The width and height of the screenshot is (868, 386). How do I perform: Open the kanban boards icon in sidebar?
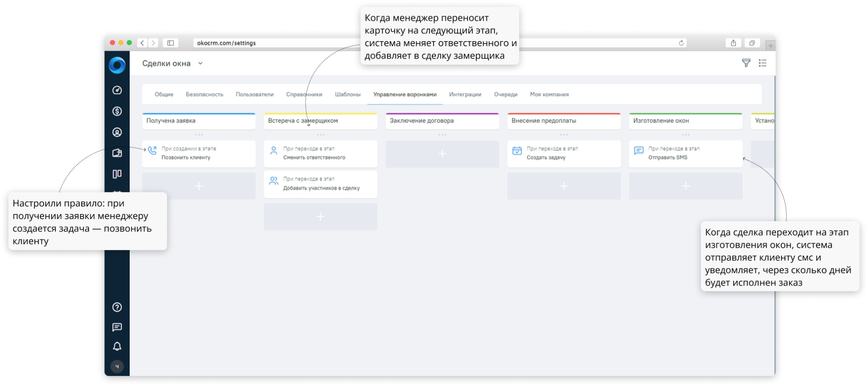117,174
